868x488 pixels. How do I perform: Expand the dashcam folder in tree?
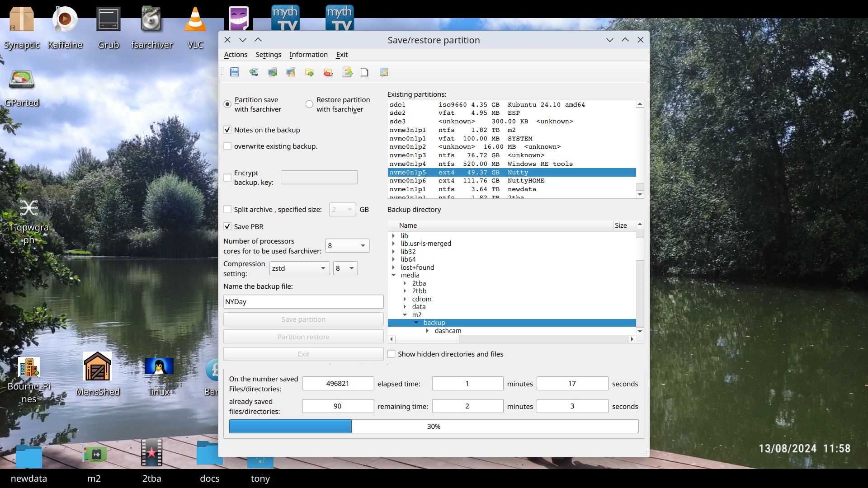tap(427, 331)
